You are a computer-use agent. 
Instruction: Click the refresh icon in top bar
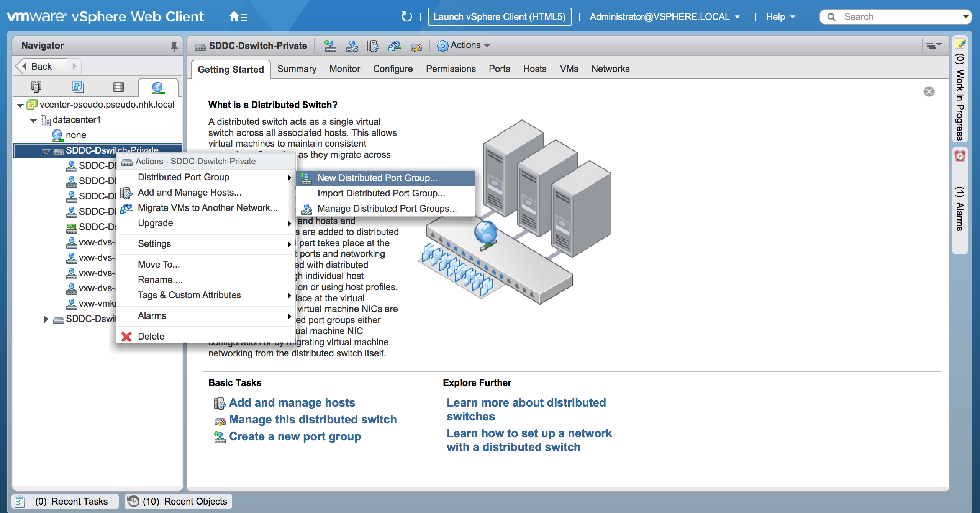pyautogui.click(x=406, y=17)
